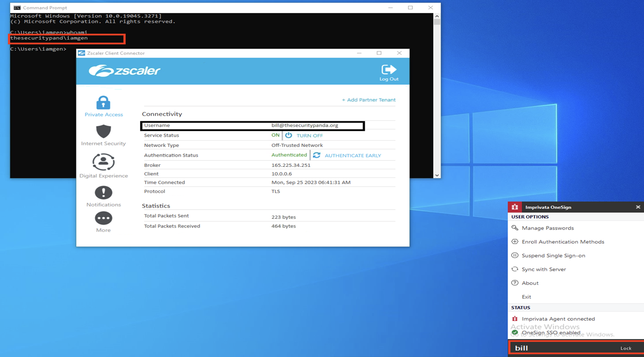The height and width of the screenshot is (357, 644).
Task: Minimize the Command Prompt window
Action: [x=390, y=8]
